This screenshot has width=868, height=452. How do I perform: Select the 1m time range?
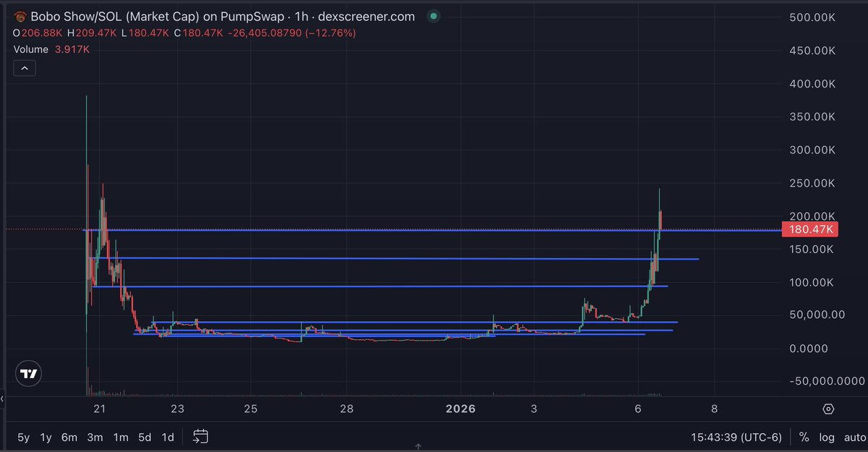(121, 437)
